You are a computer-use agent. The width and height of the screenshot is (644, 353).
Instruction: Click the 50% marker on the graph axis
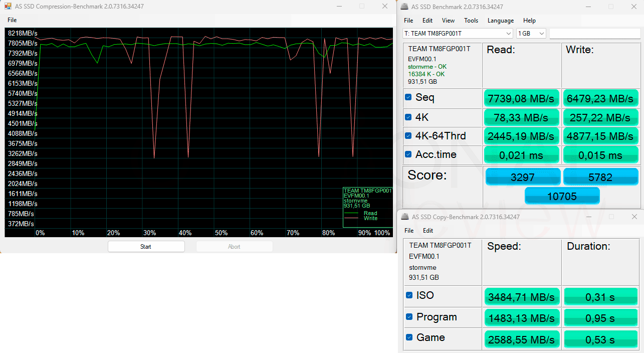[x=222, y=233]
